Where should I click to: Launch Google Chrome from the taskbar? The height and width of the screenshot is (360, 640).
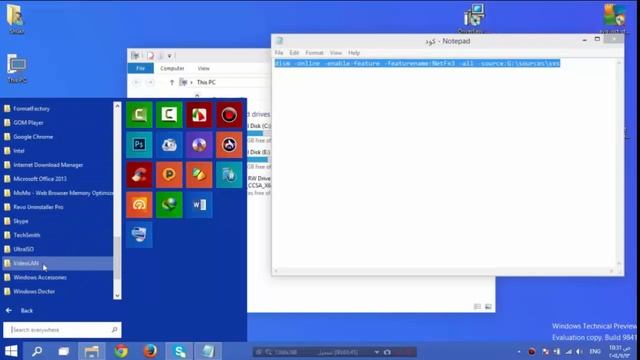(x=121, y=351)
